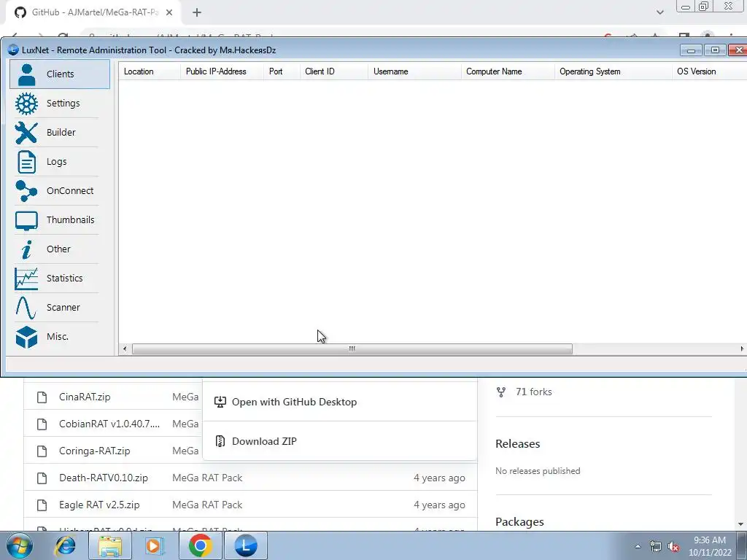Choose Open with GitHub Desktop
Screen dimensions: 747x560
pos(340,402)
